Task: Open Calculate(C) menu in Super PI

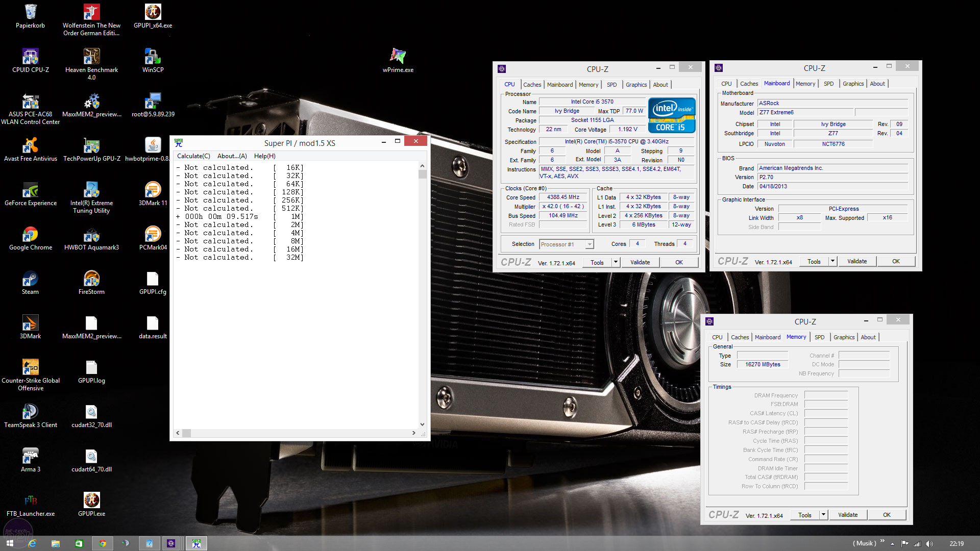Action: pyautogui.click(x=193, y=156)
